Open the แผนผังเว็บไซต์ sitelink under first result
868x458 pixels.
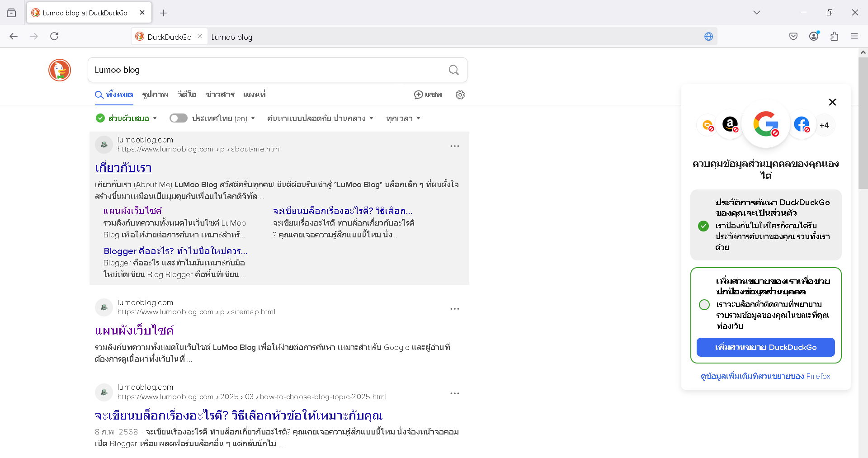pos(132,211)
